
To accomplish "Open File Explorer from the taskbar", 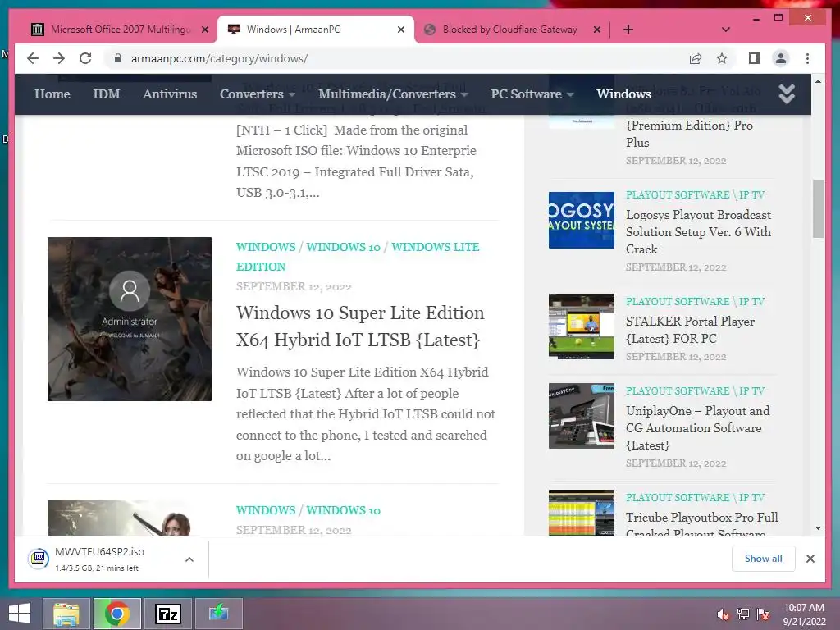I will [x=66, y=614].
